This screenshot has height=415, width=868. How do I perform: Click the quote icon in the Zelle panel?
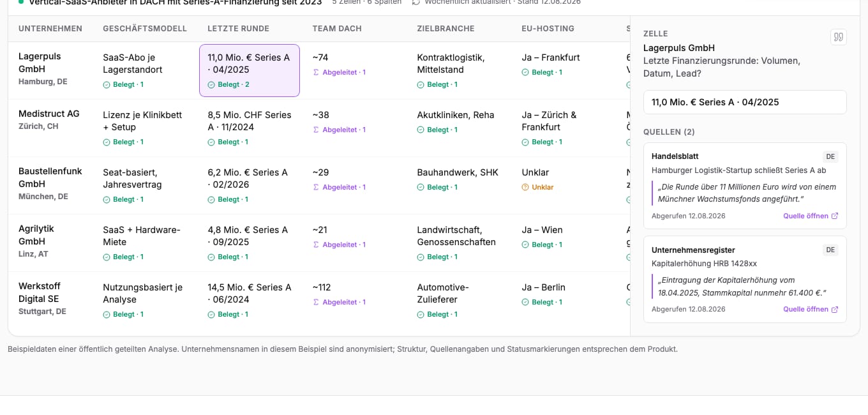[839, 37]
